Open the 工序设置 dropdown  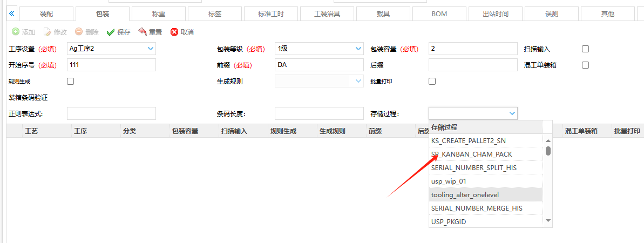pyautogui.click(x=150, y=49)
